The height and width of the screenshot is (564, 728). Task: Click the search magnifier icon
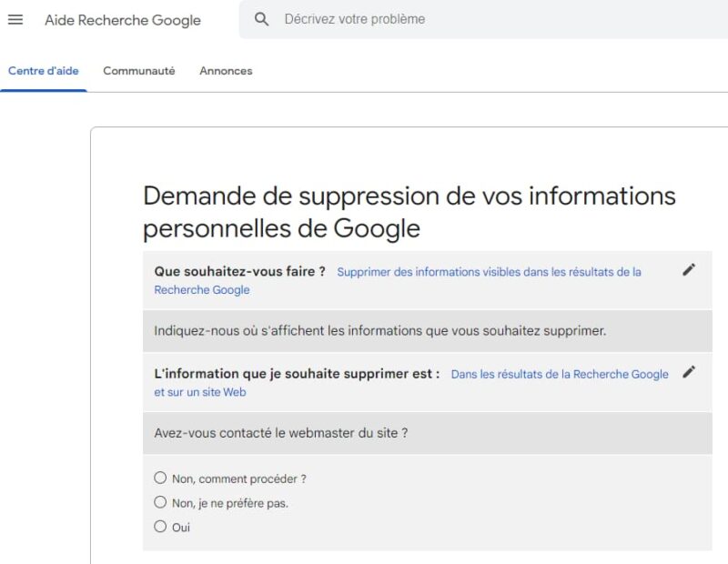(x=260, y=18)
